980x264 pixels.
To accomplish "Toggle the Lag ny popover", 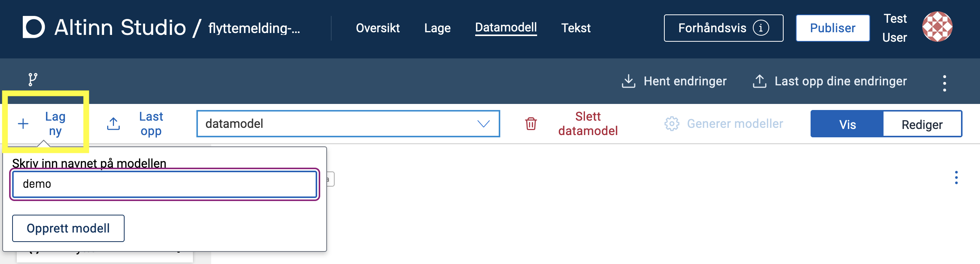I will [44, 124].
